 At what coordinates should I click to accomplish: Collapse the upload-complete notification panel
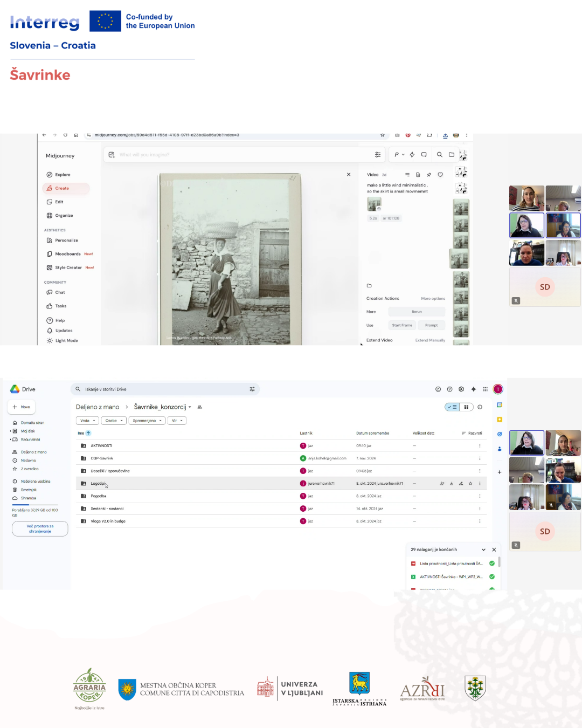483,550
